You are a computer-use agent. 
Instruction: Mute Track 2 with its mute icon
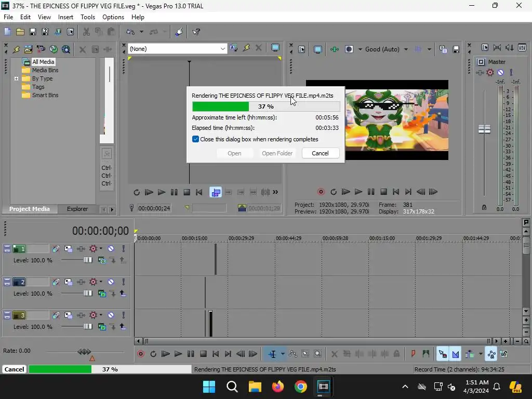tap(111, 282)
